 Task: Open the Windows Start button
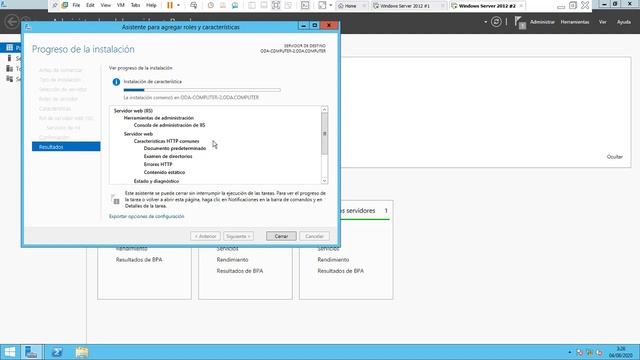[x=9, y=352]
